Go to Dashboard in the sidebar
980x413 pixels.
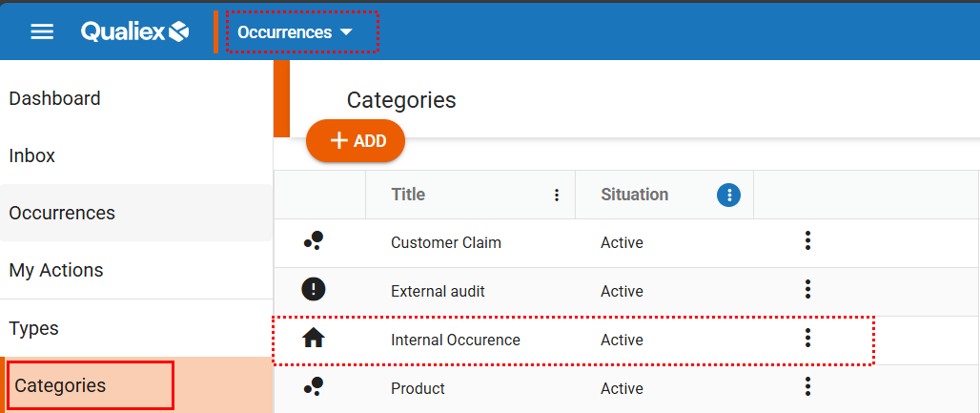click(x=55, y=99)
